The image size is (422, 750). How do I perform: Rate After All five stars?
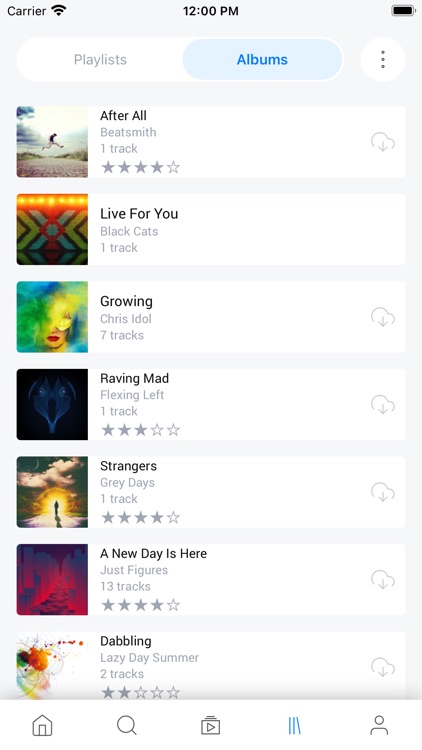174,167
